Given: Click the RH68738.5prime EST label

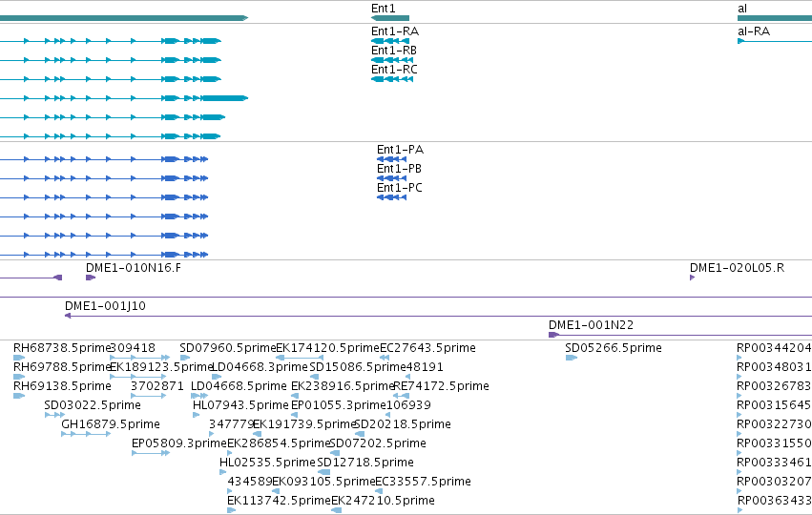Looking at the screenshot, I should pyautogui.click(x=62, y=348).
